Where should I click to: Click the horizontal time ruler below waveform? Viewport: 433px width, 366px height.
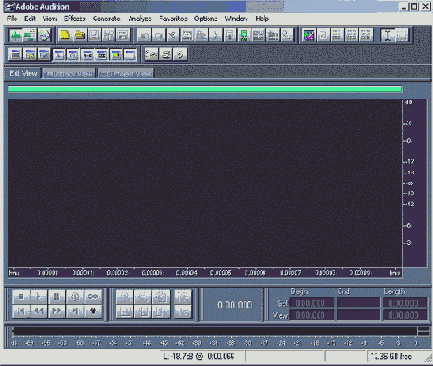tap(205, 273)
